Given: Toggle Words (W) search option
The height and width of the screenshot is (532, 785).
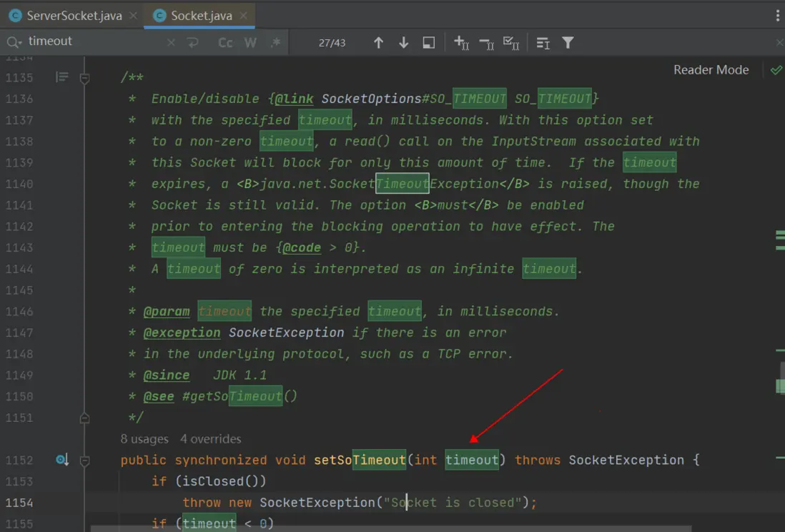Looking at the screenshot, I should click(250, 43).
